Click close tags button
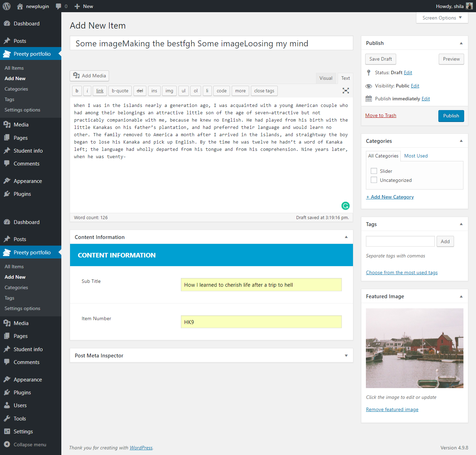Image resolution: width=476 pixels, height=455 pixels. [x=264, y=91]
